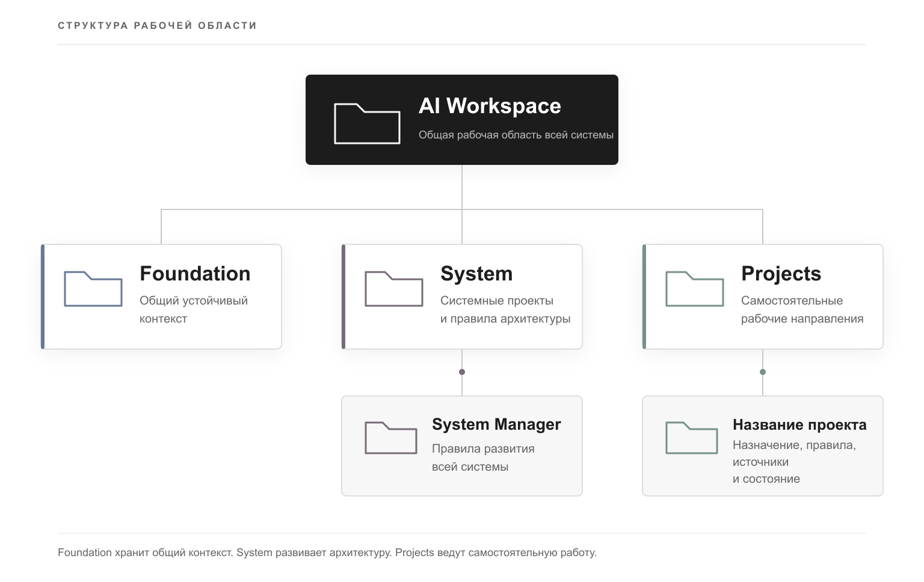
Task: Click the Название проекта heading
Action: (x=799, y=425)
